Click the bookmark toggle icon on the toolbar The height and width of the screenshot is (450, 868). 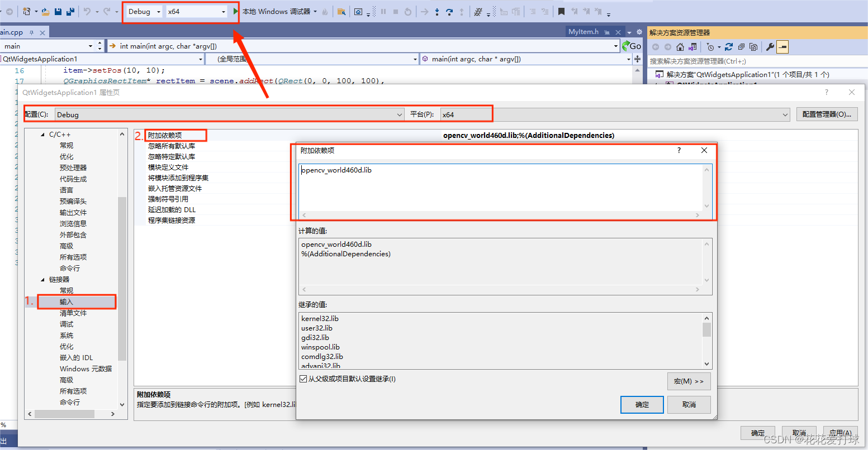pos(561,11)
